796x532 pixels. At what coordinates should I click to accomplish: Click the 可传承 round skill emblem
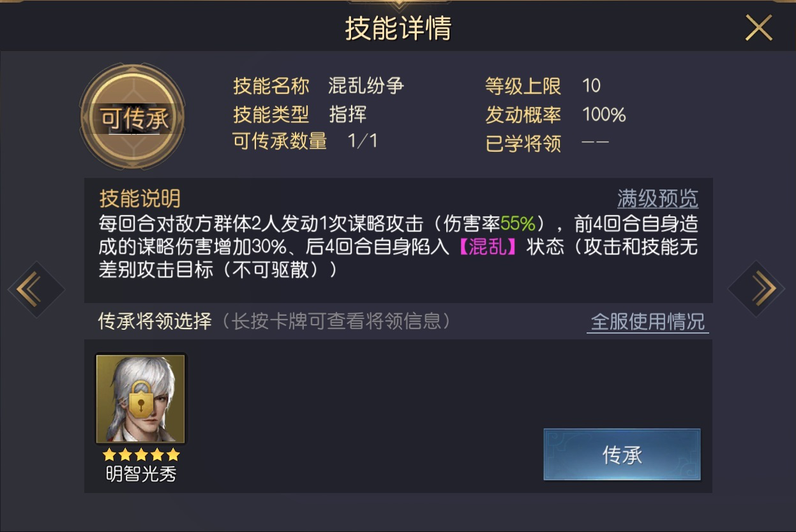pyautogui.click(x=133, y=117)
